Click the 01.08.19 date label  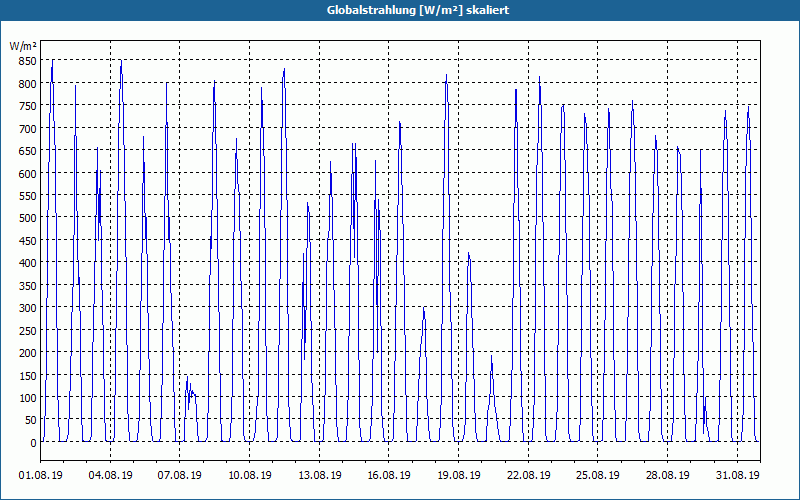(x=40, y=475)
